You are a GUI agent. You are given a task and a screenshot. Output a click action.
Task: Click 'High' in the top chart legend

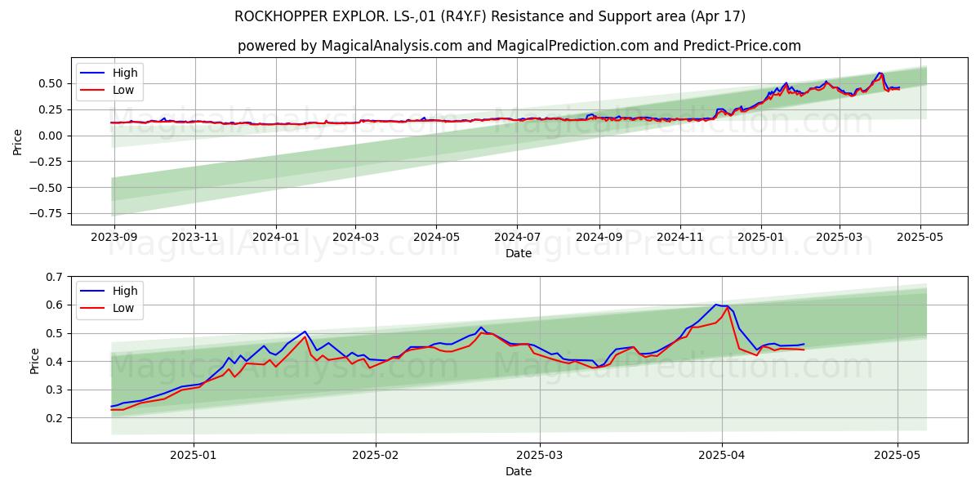pyautogui.click(x=125, y=73)
